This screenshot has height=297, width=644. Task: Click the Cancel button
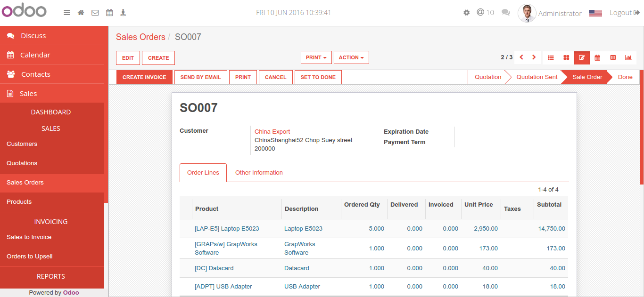pos(276,77)
